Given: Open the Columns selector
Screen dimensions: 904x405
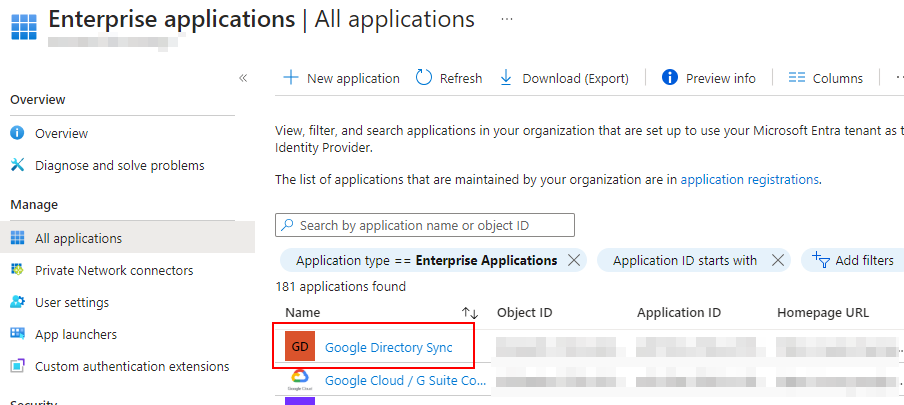Looking at the screenshot, I should [825, 78].
